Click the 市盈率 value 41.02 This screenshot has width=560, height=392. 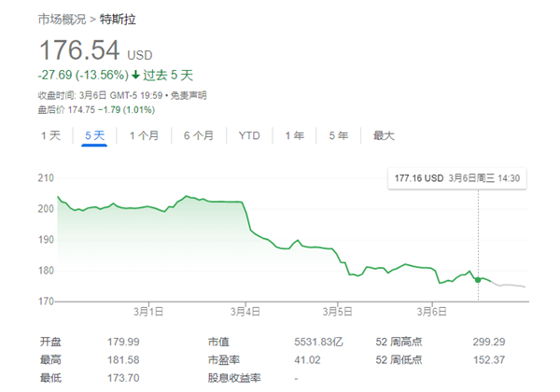pos(307,360)
